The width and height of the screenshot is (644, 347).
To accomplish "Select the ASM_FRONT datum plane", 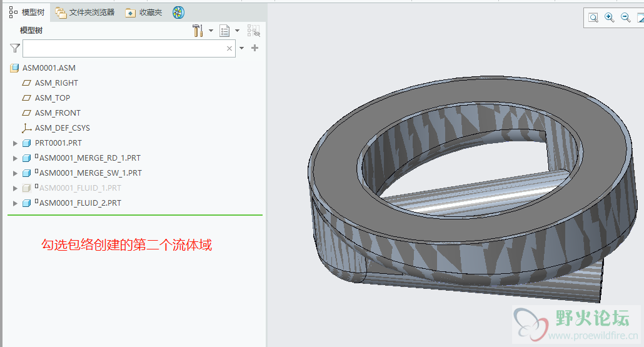I will click(58, 113).
